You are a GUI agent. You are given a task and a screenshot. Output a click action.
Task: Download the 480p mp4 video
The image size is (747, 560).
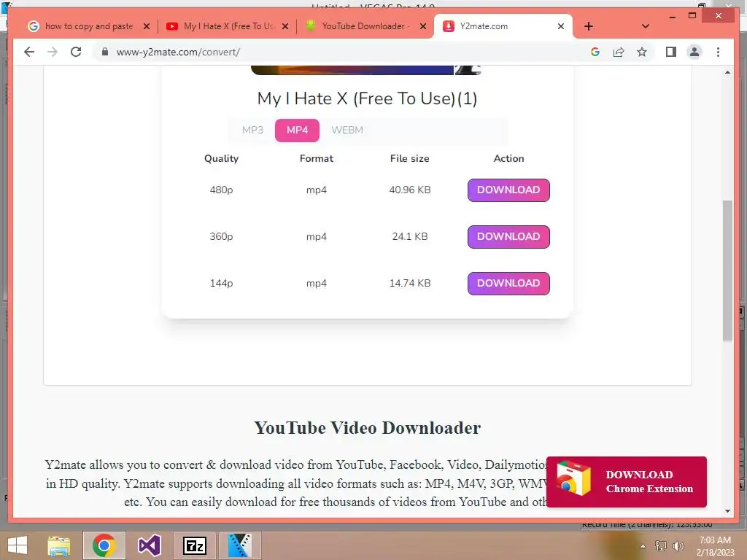(508, 190)
